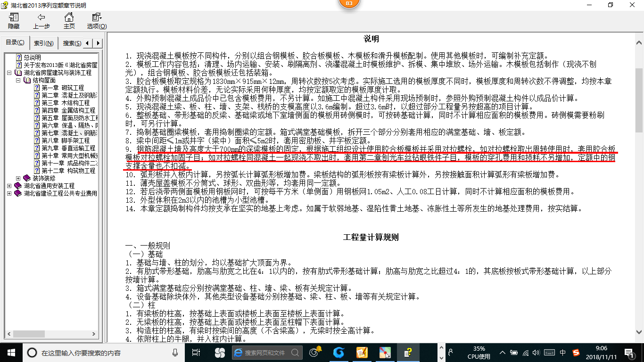Open the Wi-Fi network tray icon
The width and height of the screenshot is (644, 362).
click(526, 353)
